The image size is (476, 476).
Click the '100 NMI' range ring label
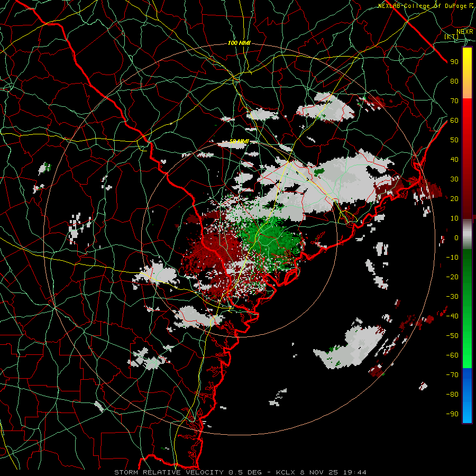pyautogui.click(x=239, y=43)
